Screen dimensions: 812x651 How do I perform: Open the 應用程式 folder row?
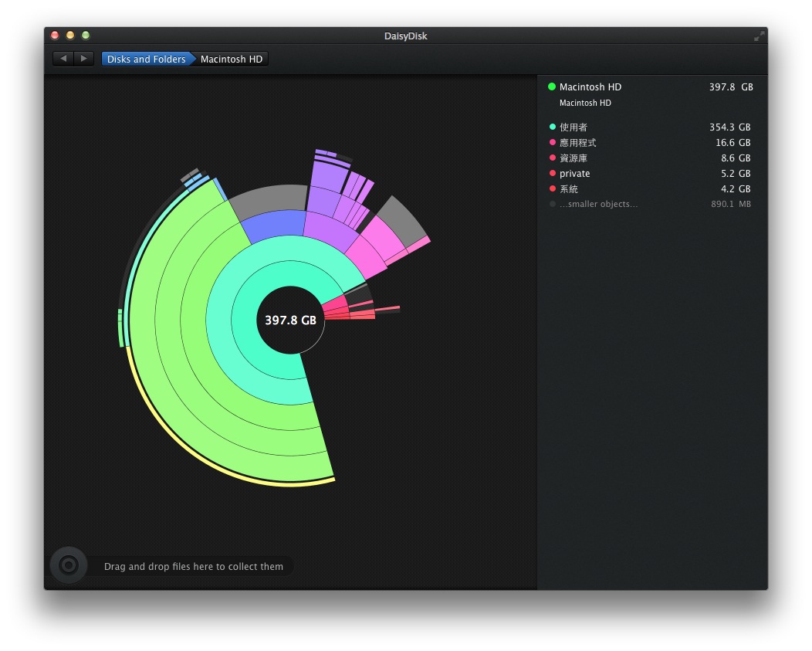[x=650, y=143]
